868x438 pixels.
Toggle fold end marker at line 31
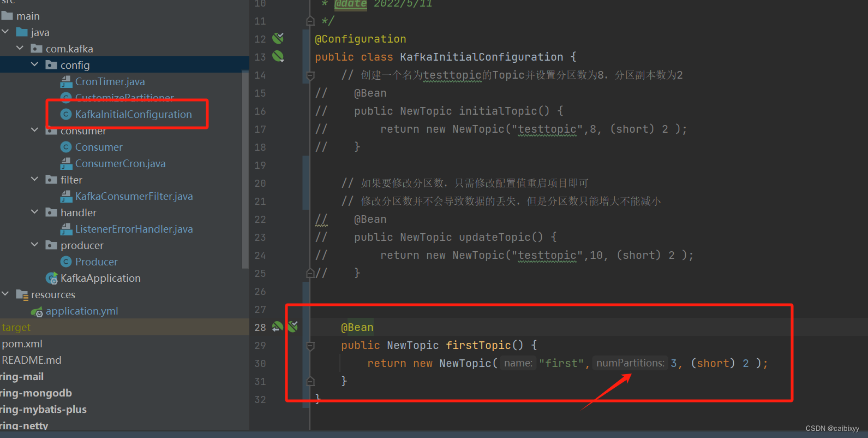coord(310,381)
